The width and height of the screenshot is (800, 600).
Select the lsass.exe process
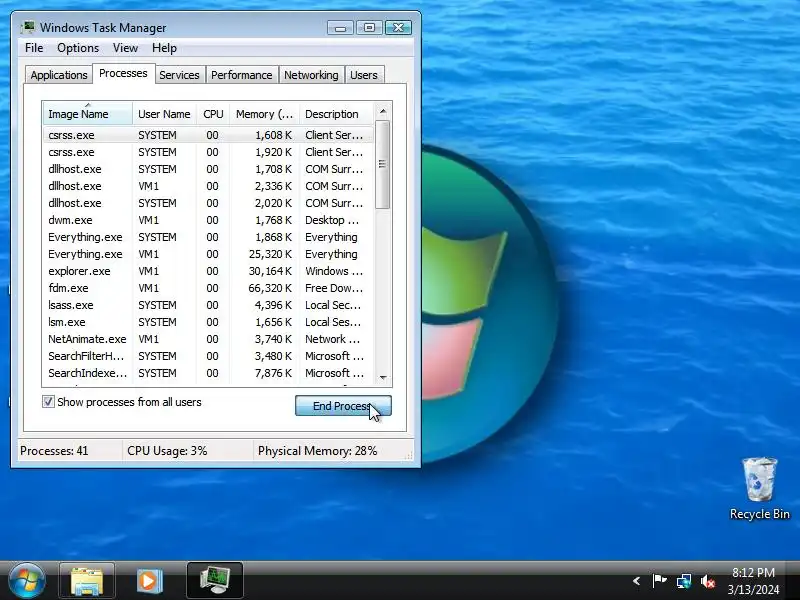(x=208, y=305)
